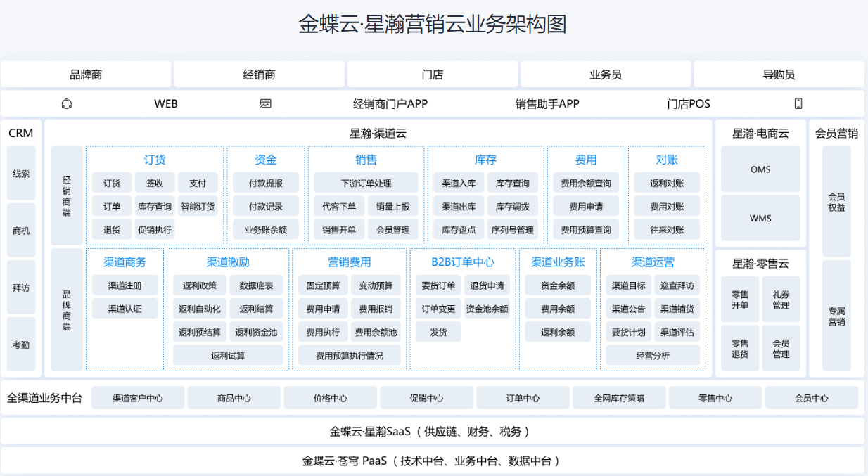Click the 退货 box

pos(112,229)
